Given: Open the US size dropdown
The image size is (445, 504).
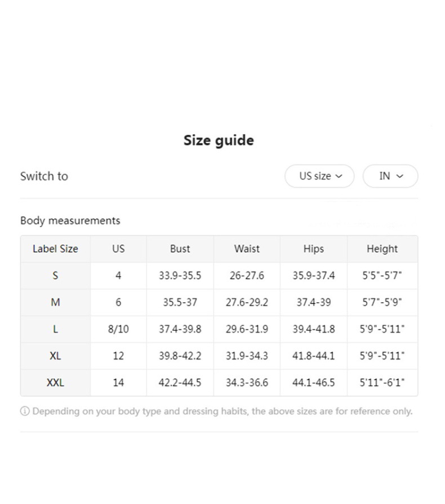Looking at the screenshot, I should click(x=319, y=176).
